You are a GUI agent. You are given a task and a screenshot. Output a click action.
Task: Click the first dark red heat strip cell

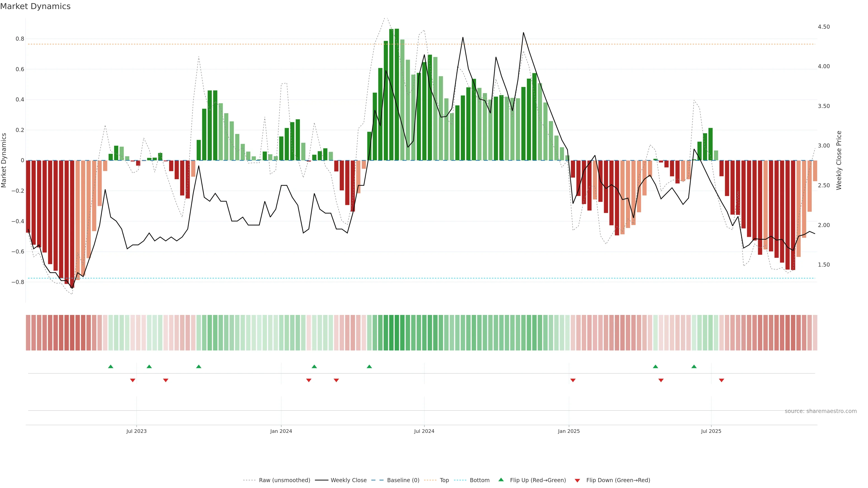tap(28, 333)
